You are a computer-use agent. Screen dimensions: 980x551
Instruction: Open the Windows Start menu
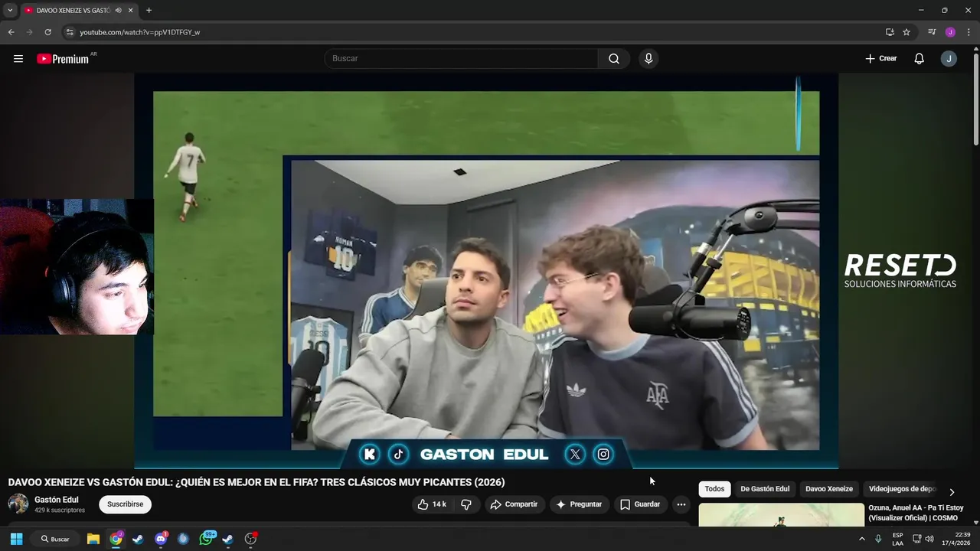coord(16,539)
